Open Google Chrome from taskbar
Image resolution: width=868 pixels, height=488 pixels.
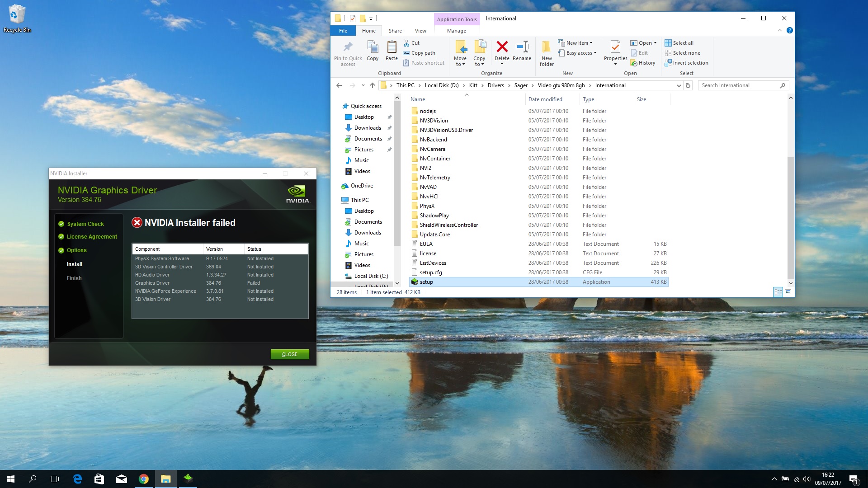coord(144,479)
